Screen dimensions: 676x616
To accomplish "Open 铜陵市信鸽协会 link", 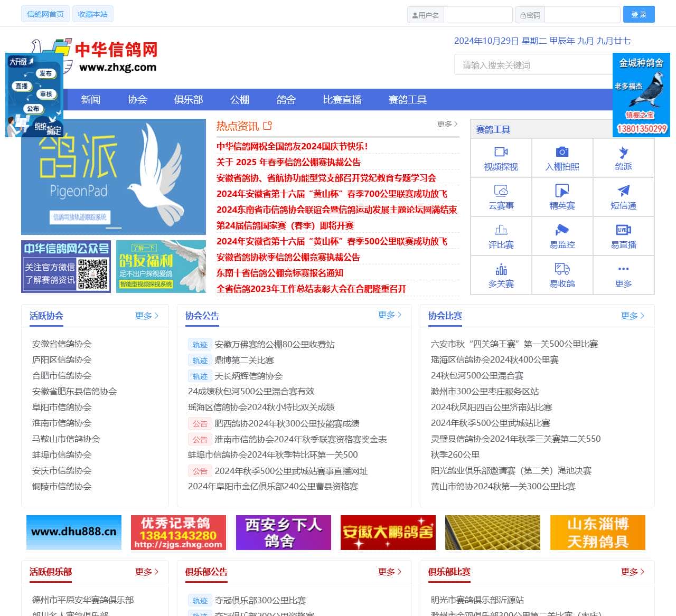I will (x=62, y=486).
